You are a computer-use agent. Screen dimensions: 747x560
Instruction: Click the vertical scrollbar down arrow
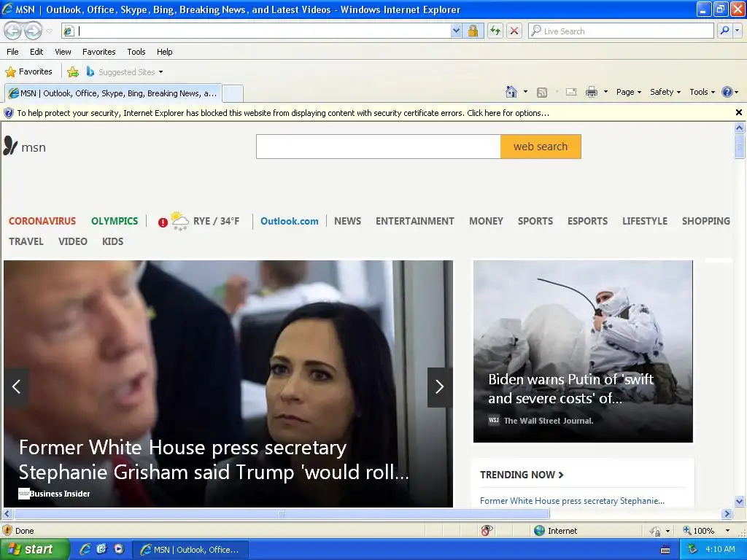740,501
